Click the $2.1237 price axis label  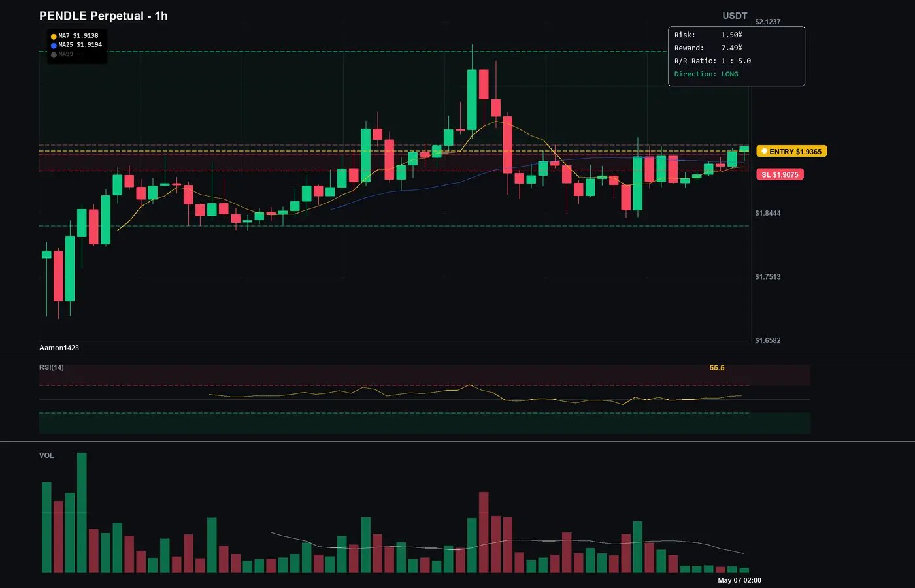click(768, 22)
